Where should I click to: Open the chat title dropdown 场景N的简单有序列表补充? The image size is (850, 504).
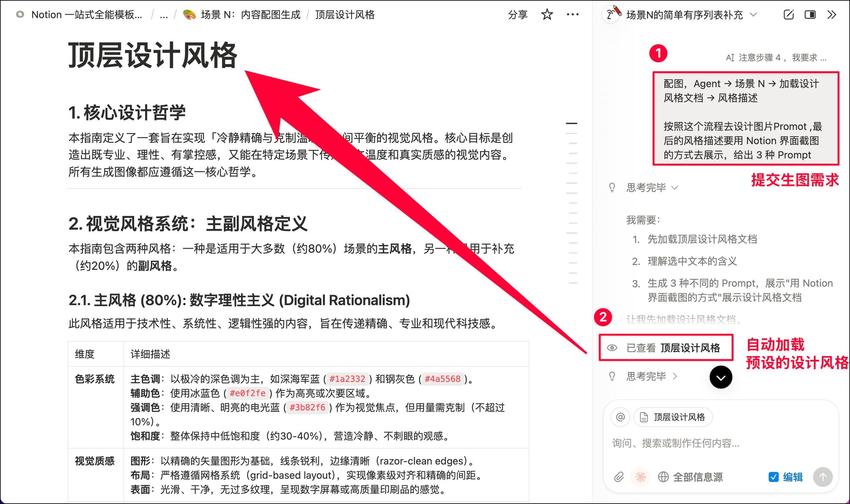pyautogui.click(x=753, y=15)
